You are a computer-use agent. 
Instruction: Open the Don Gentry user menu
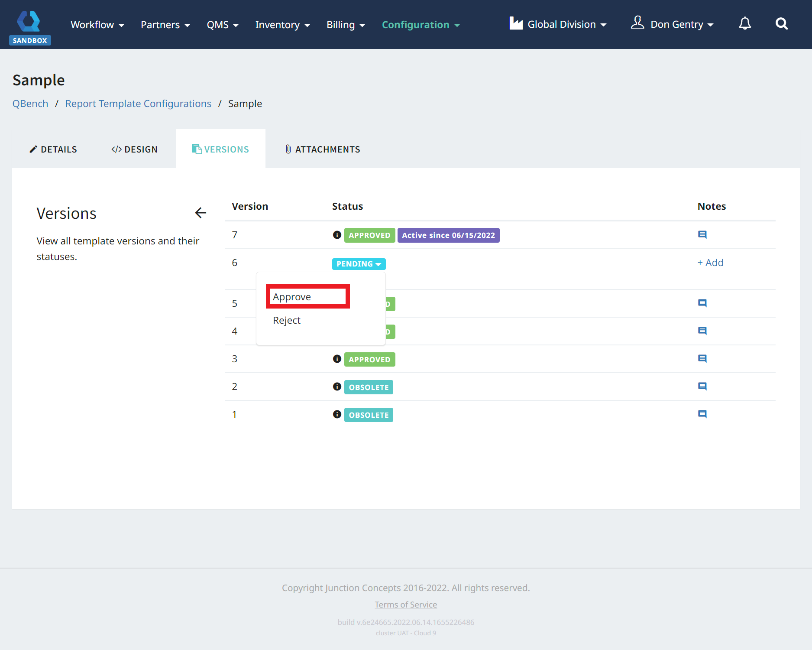(672, 24)
